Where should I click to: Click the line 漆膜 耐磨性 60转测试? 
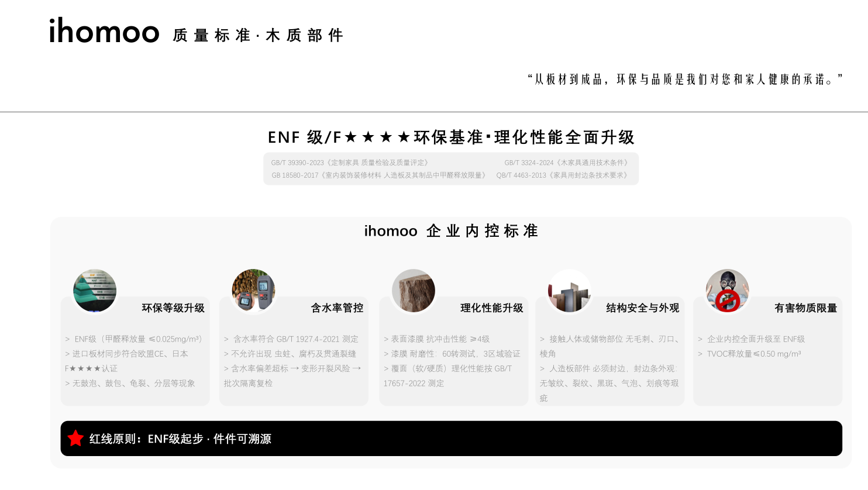pos(452,354)
